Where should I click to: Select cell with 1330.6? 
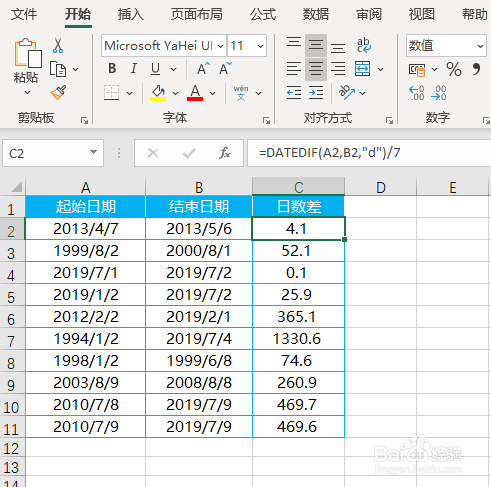298,339
